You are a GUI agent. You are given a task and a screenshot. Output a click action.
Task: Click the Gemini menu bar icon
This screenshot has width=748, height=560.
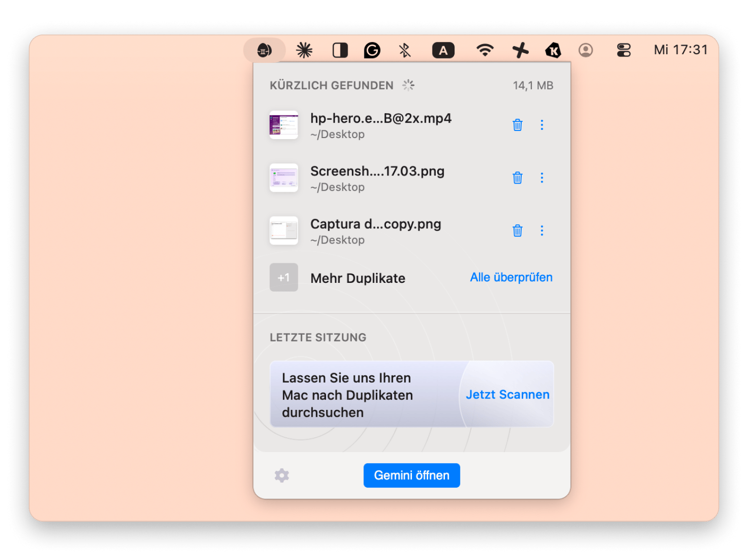point(264,50)
